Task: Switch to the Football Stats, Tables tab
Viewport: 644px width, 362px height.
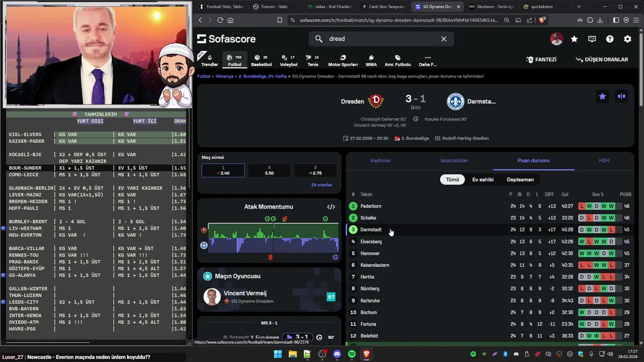Action: point(221,7)
